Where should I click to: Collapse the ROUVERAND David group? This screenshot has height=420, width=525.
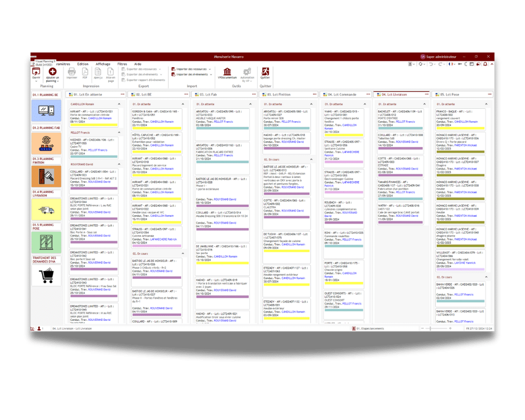pyautogui.click(x=119, y=164)
